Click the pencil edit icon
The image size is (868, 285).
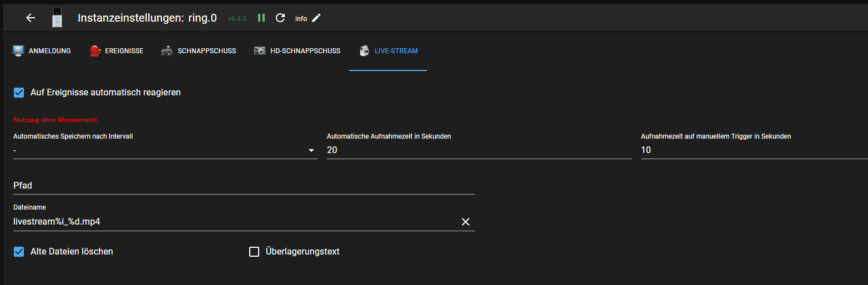pos(316,18)
